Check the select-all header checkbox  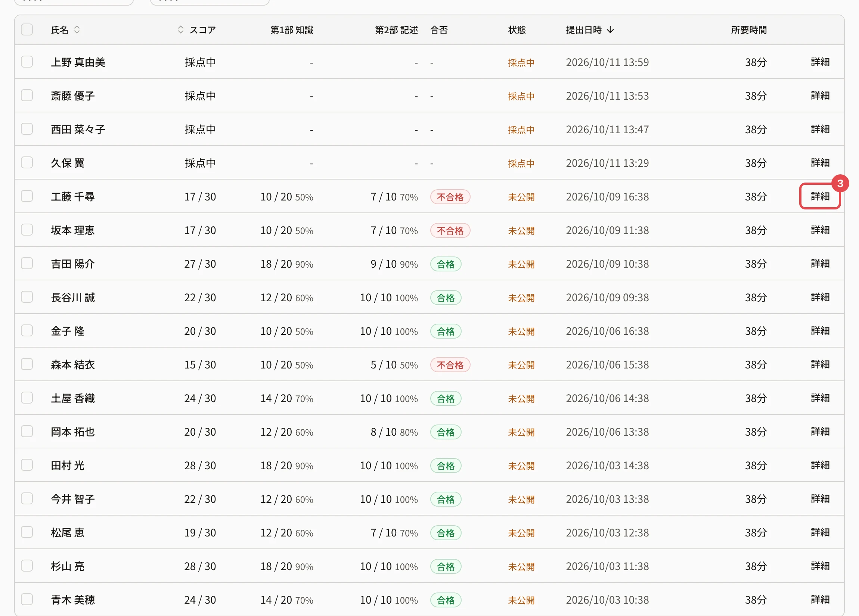coord(27,29)
